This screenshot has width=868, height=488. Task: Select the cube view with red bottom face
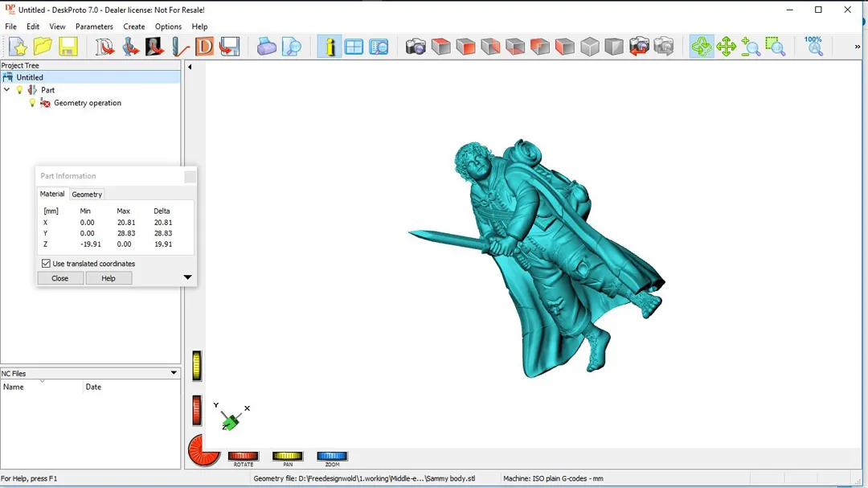[x=515, y=47]
